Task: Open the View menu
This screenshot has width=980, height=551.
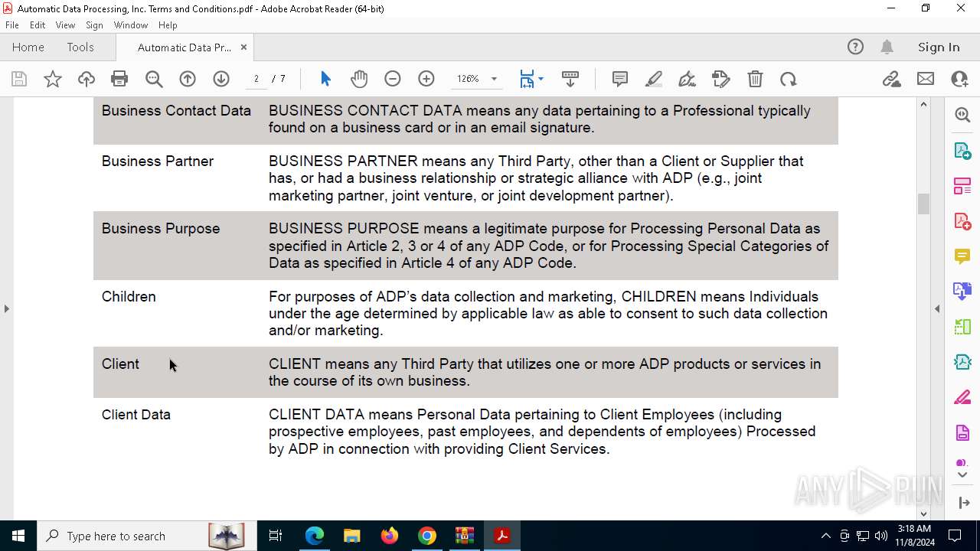Action: (x=65, y=24)
